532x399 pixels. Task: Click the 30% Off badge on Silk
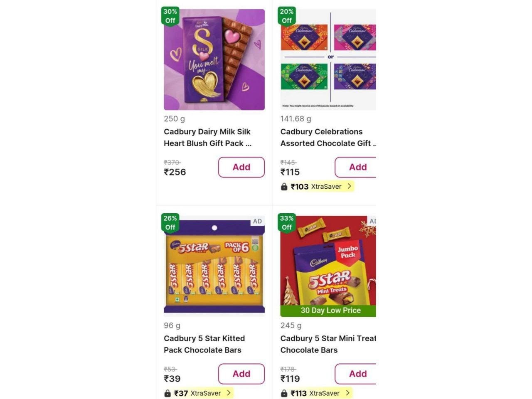[x=170, y=16]
